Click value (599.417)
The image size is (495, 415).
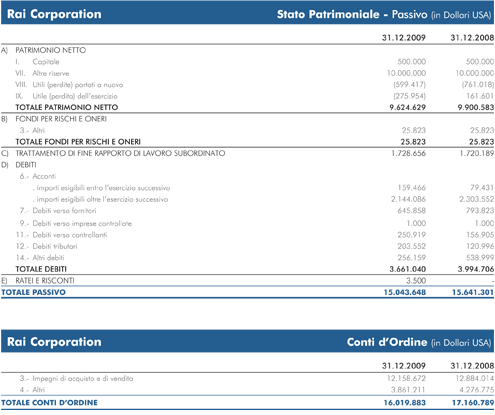coord(410,85)
